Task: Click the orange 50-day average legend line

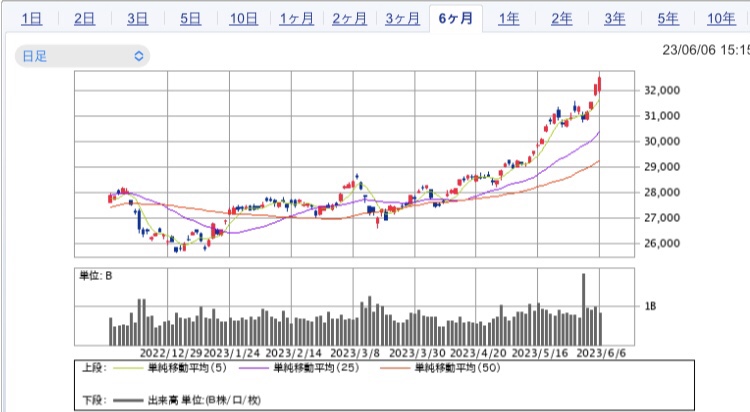Action: (395, 368)
